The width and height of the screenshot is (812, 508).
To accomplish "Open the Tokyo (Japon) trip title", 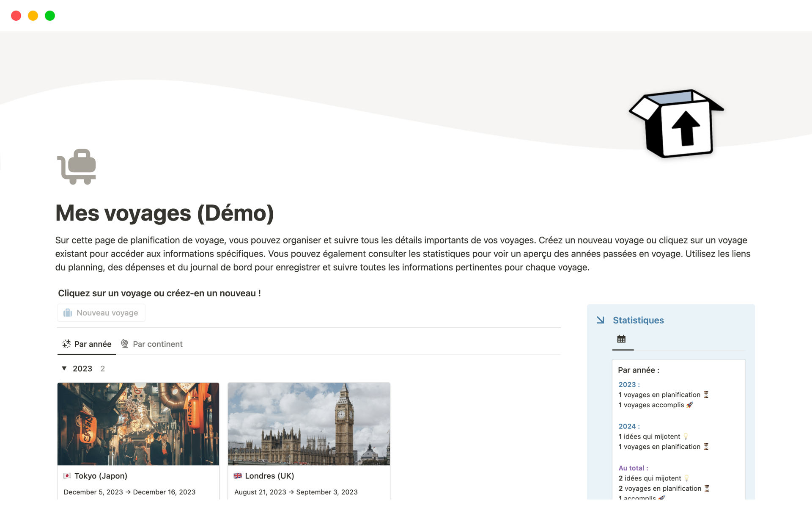I will click(x=101, y=476).
